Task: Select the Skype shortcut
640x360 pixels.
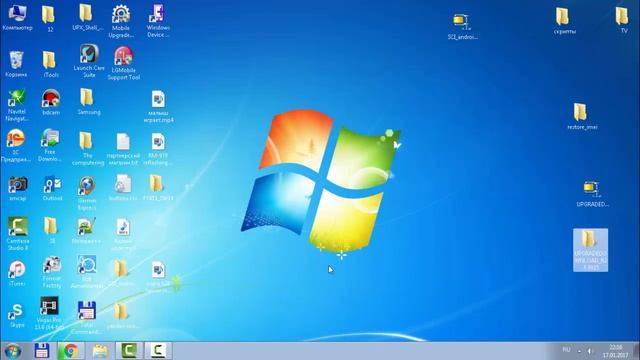Action: pyautogui.click(x=17, y=316)
